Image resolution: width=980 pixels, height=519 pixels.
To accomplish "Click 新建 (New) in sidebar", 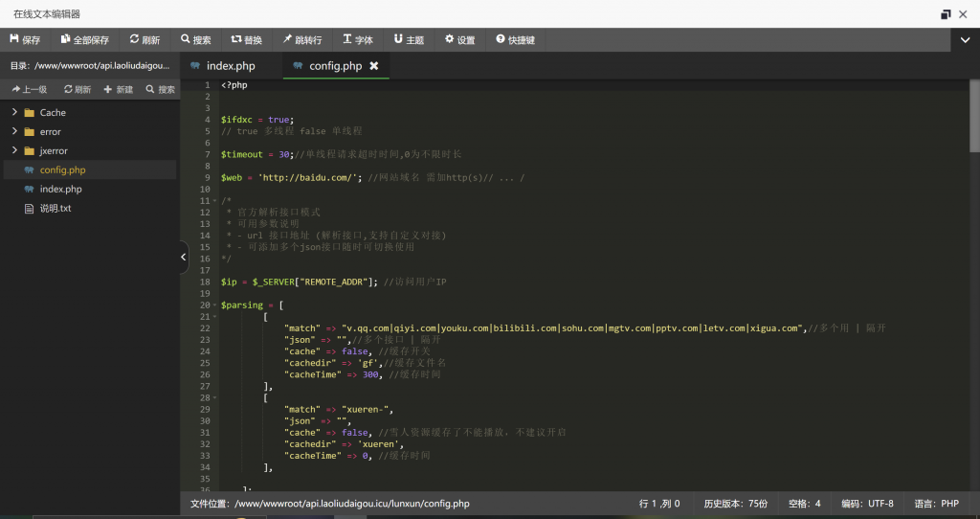I will (119, 90).
